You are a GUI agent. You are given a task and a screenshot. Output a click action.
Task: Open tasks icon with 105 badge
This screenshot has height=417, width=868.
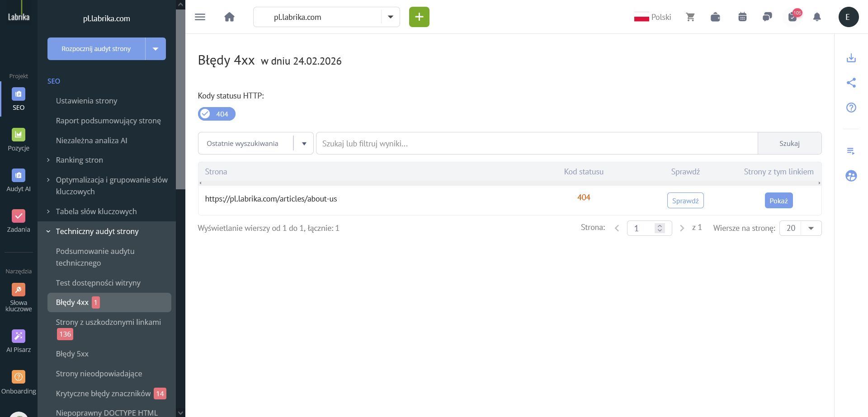point(793,17)
